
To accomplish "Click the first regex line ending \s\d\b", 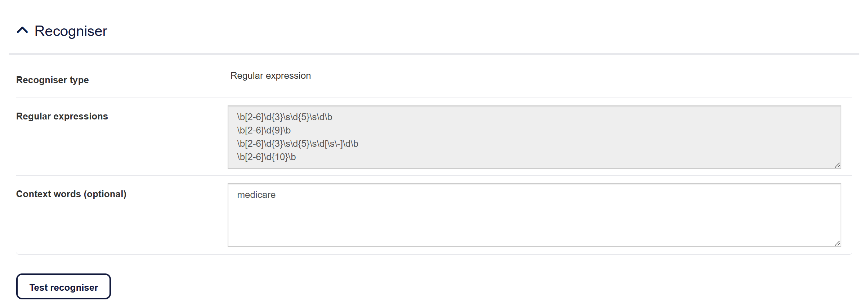I will pyautogui.click(x=285, y=117).
